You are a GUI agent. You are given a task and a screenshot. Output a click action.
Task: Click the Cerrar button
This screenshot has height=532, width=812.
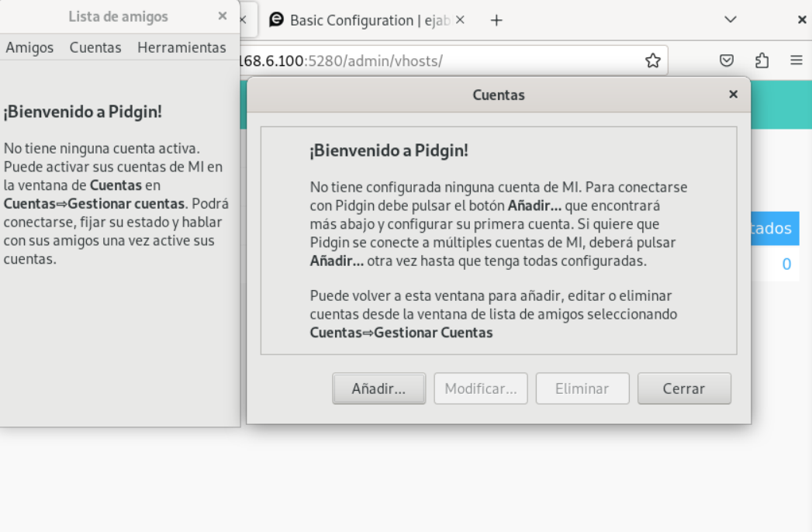[684, 389]
